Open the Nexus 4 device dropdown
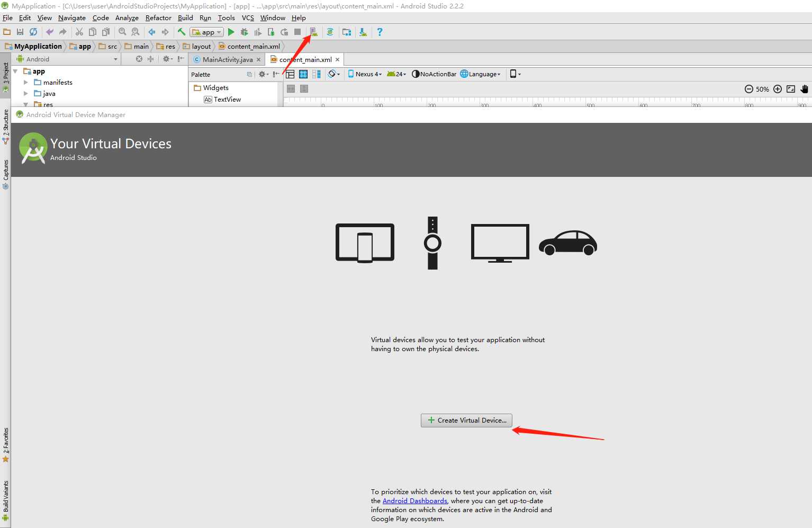This screenshot has height=528, width=812. [365, 74]
